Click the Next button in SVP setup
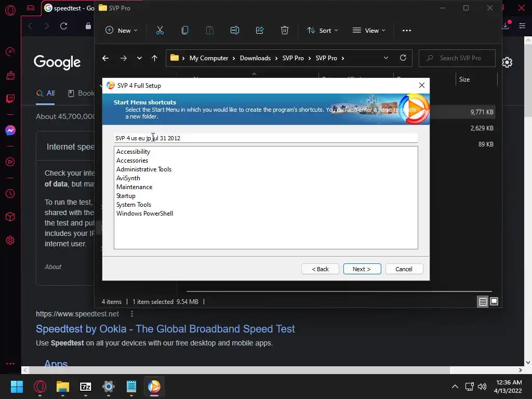 click(362, 269)
